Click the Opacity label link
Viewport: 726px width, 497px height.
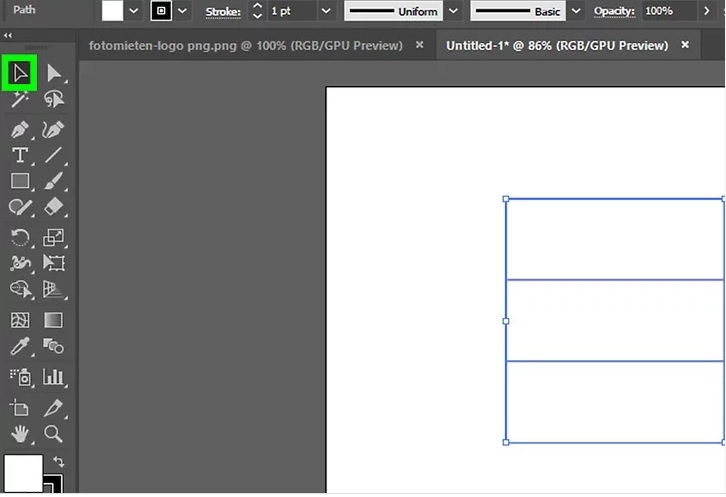point(614,11)
